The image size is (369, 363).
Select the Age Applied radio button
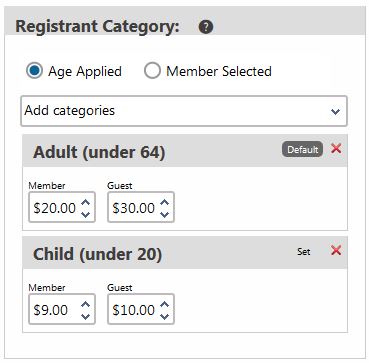(x=34, y=71)
